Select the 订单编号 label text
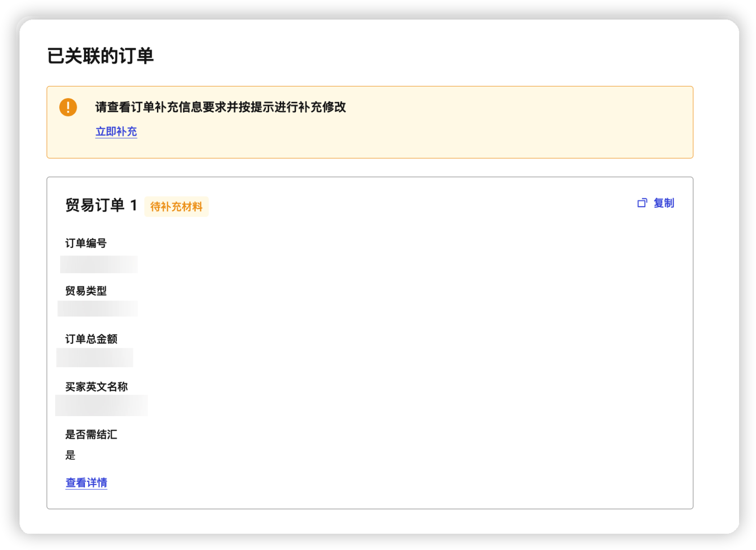 coord(86,243)
